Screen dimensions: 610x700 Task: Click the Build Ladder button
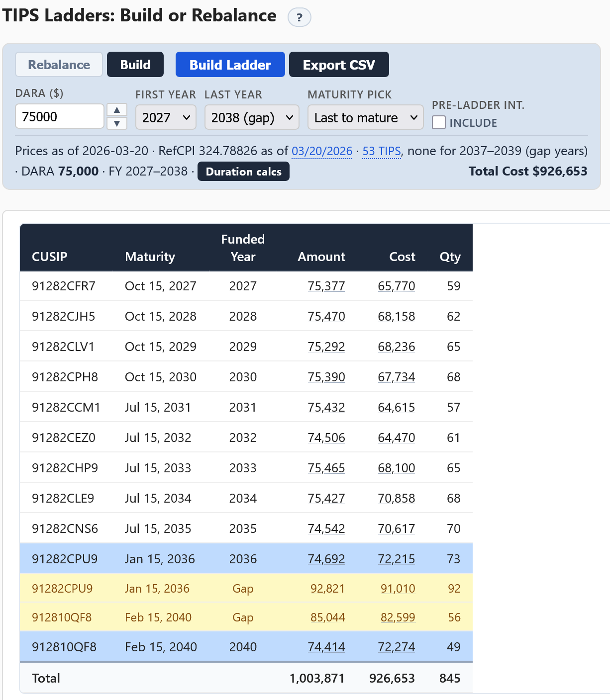point(230,65)
